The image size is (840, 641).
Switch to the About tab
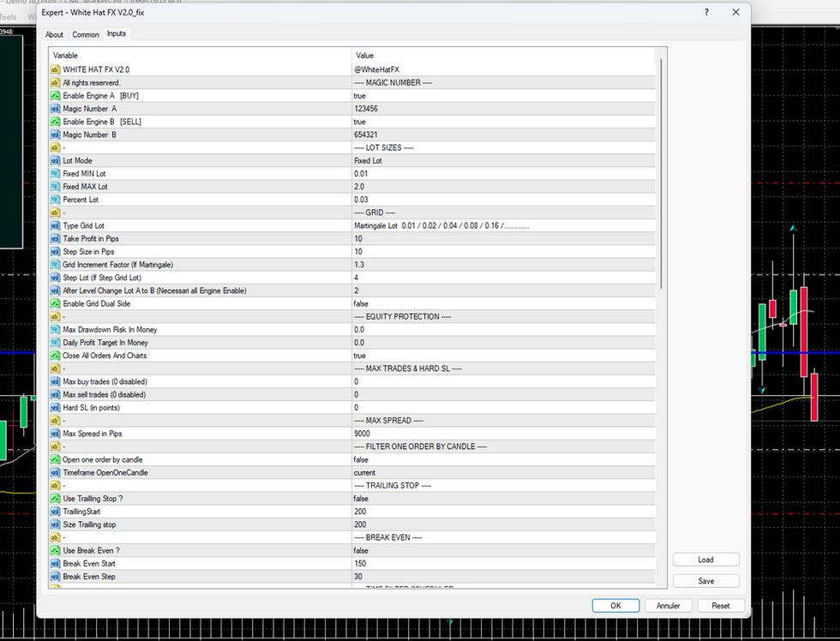54,35
